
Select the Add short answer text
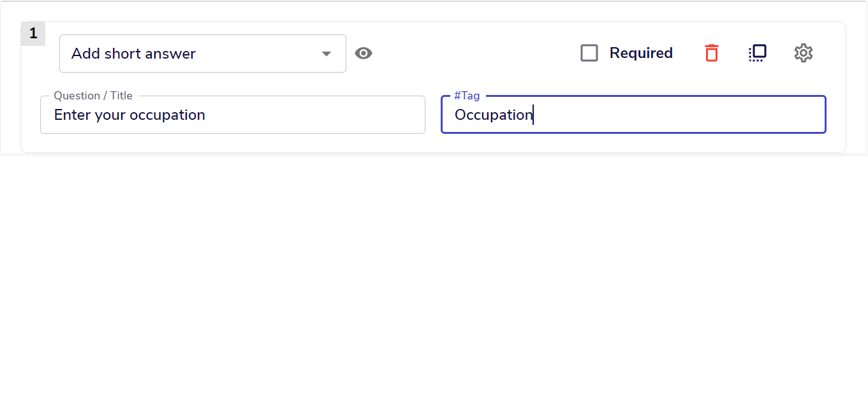pos(133,54)
